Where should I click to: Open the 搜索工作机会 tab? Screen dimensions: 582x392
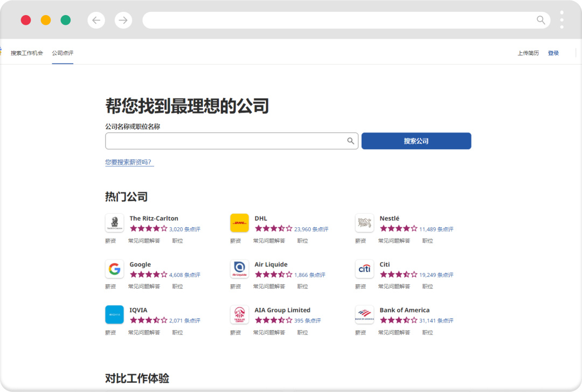[27, 53]
